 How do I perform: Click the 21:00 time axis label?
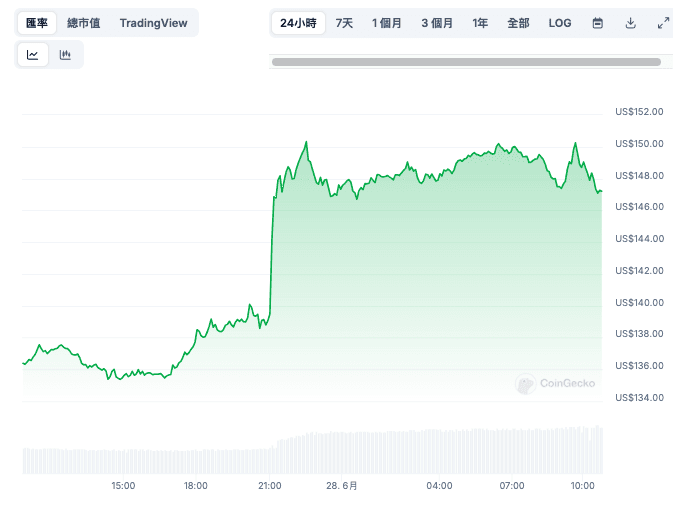point(269,486)
